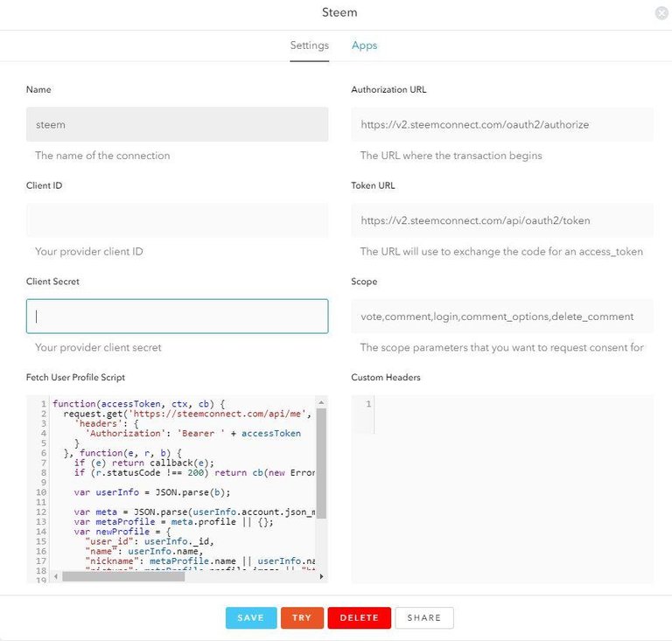Click the Scope input field
672x641 pixels.
pos(502,317)
